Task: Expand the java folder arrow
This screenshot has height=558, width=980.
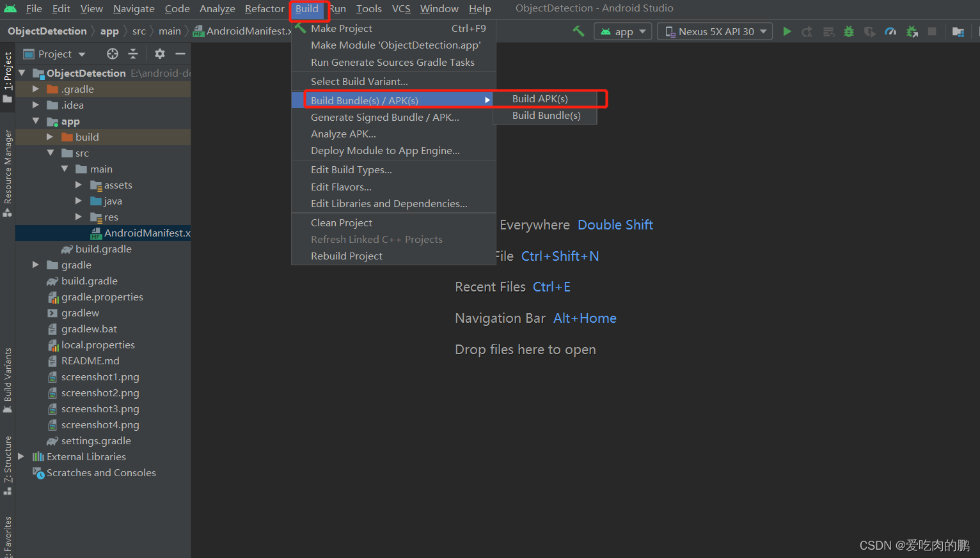Action: pos(78,201)
